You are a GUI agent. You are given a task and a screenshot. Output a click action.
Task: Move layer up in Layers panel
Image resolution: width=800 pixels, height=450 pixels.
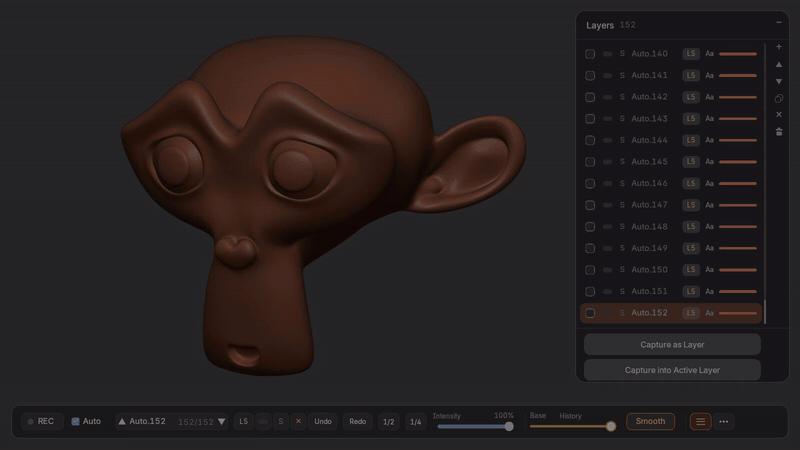(x=779, y=64)
